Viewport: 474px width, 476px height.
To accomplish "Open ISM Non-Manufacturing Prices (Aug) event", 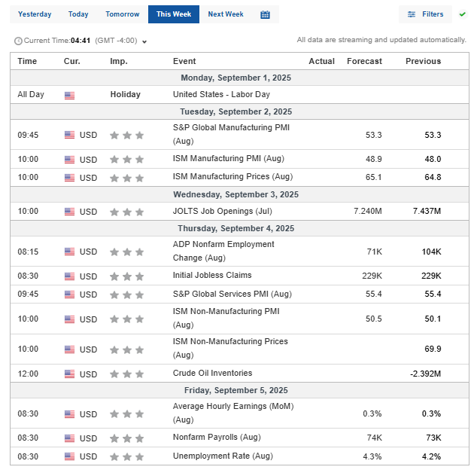I will click(230, 348).
